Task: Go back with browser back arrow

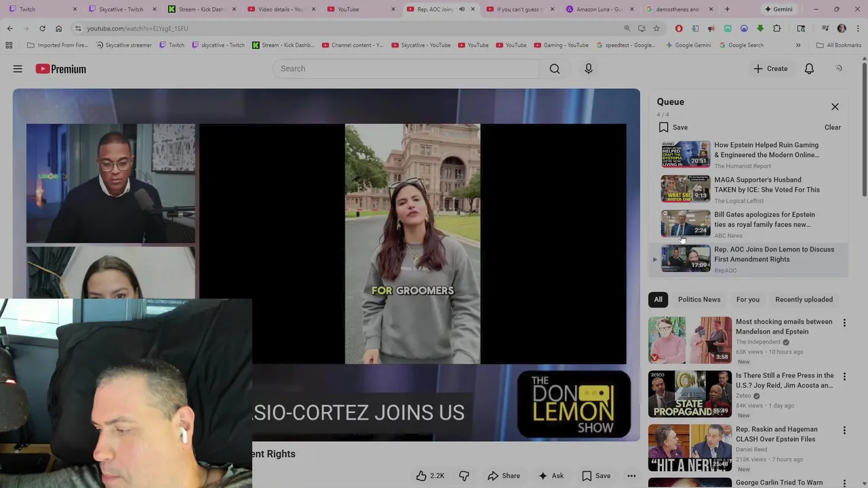Action: point(10,28)
